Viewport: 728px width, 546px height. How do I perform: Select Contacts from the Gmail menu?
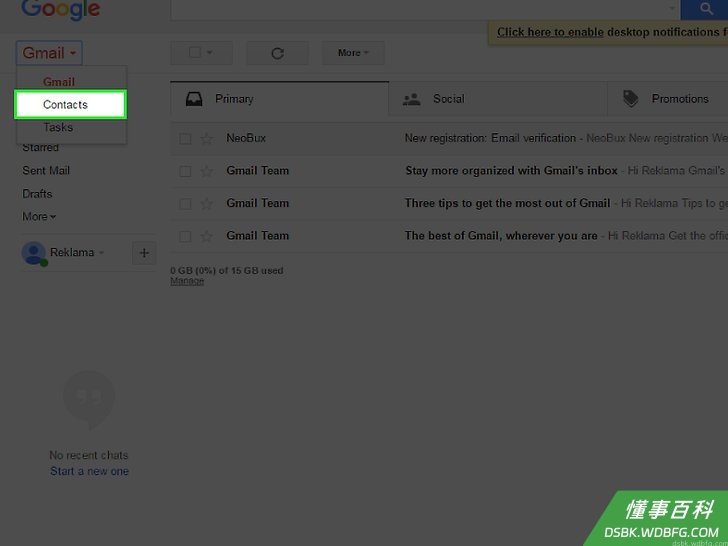click(x=71, y=104)
